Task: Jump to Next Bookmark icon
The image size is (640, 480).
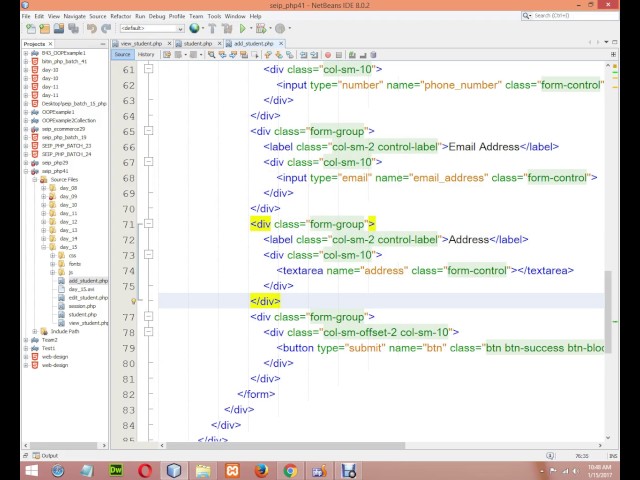Action: [x=279, y=55]
